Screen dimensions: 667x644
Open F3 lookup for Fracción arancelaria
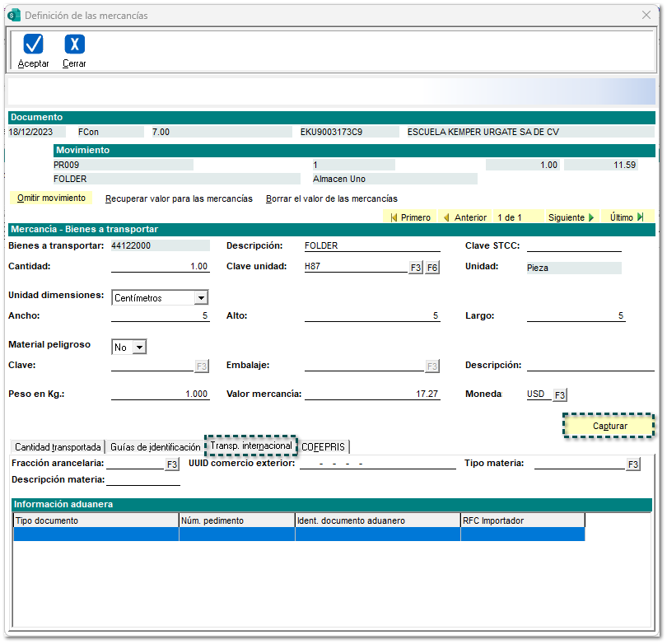(171, 465)
